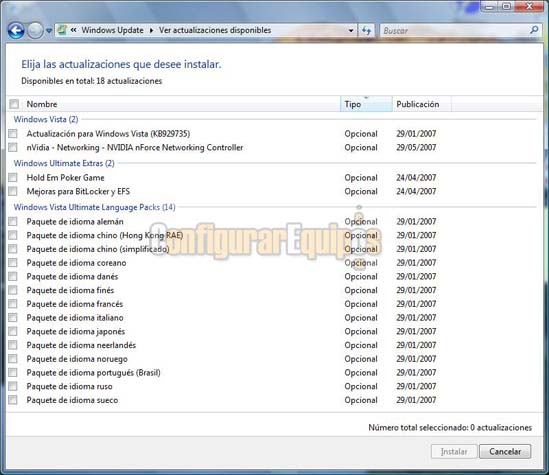Minimize the Windows Update window
Image resolution: width=549 pixels, height=475 pixels.
coord(489,7)
